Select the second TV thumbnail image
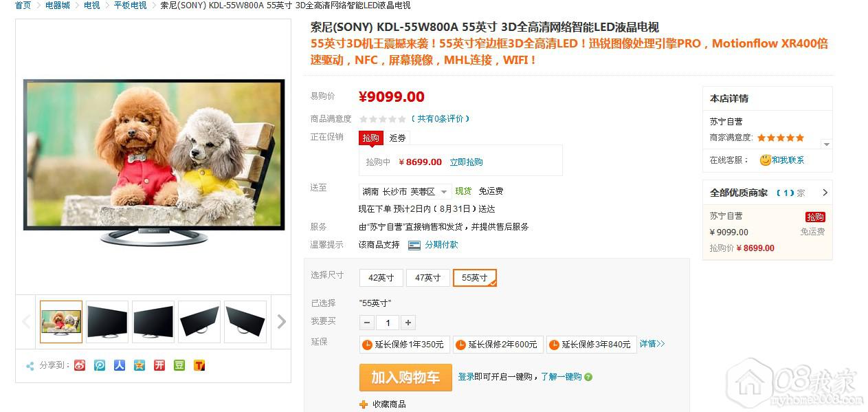 (x=107, y=321)
